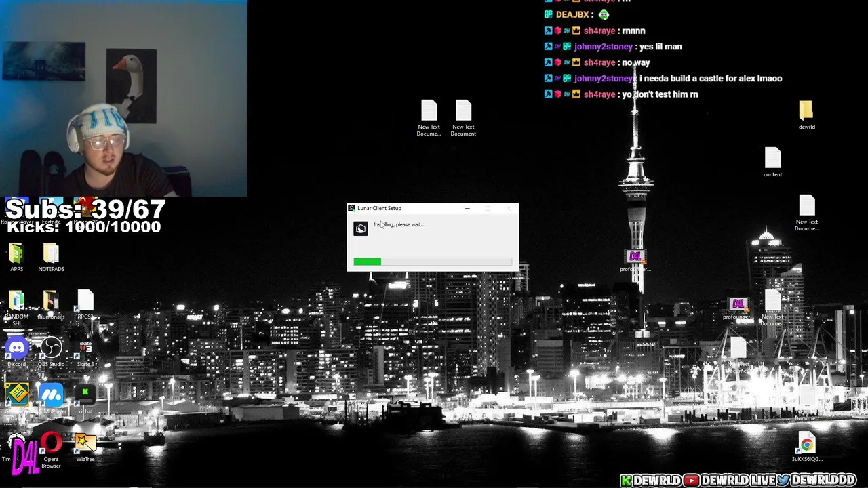Launch the Skate 3 shortcut

(85, 352)
